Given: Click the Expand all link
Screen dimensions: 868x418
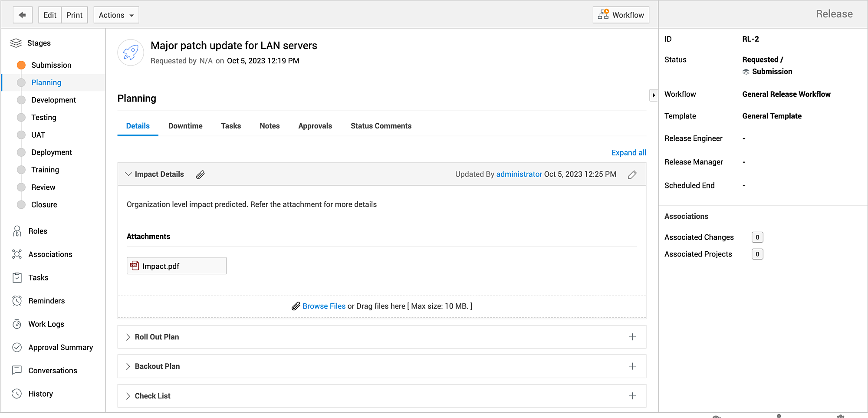Looking at the screenshot, I should click(x=628, y=153).
